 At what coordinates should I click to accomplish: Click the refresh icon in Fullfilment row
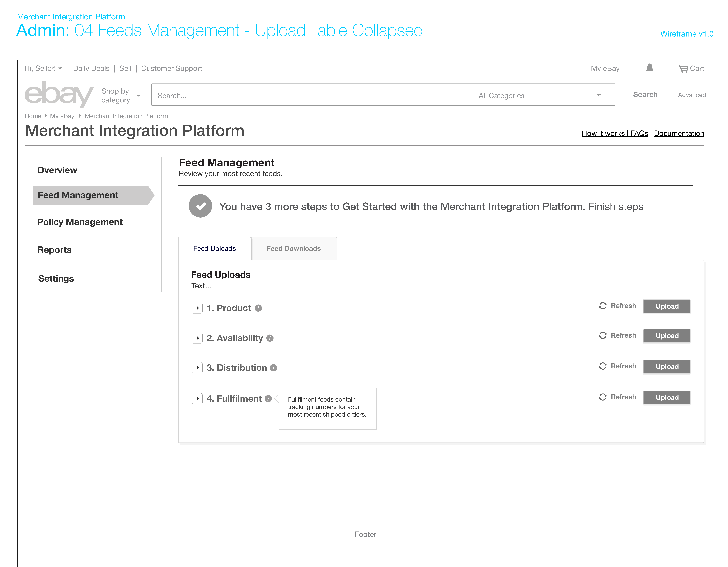(603, 397)
